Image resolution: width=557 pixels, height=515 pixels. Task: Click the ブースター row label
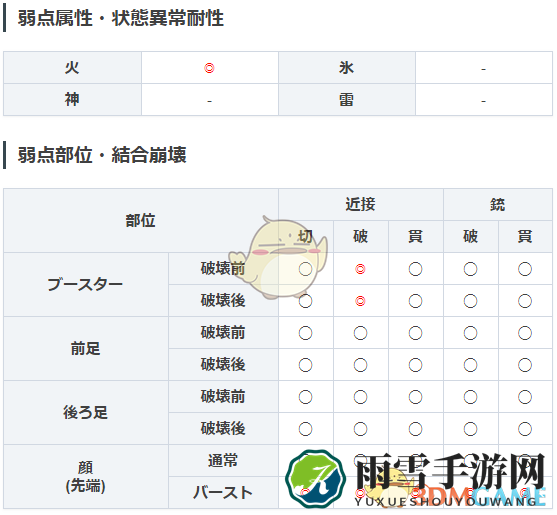[x=86, y=284]
